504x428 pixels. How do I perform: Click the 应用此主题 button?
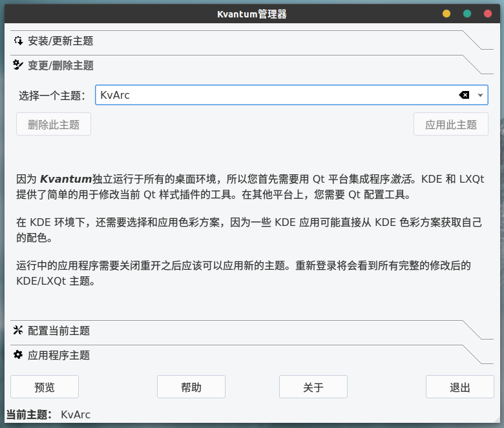tap(450, 124)
